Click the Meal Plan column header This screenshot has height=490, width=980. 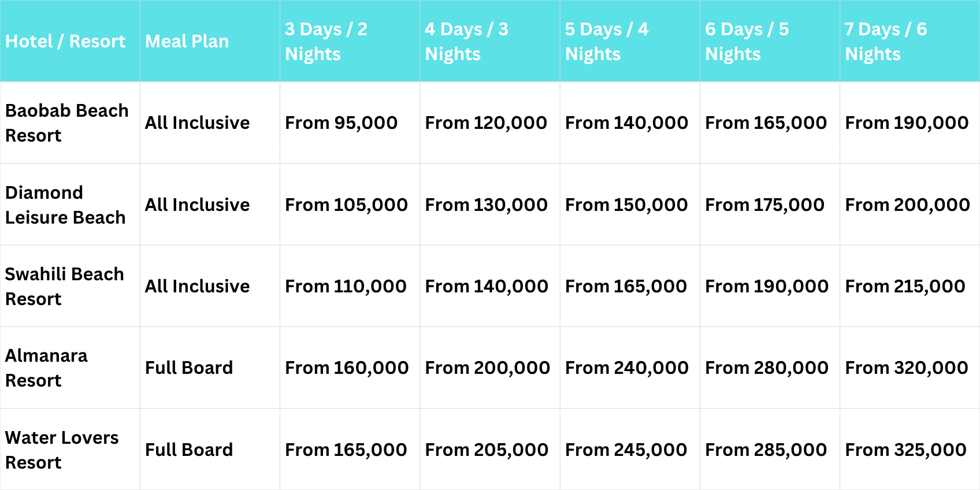[187, 42]
